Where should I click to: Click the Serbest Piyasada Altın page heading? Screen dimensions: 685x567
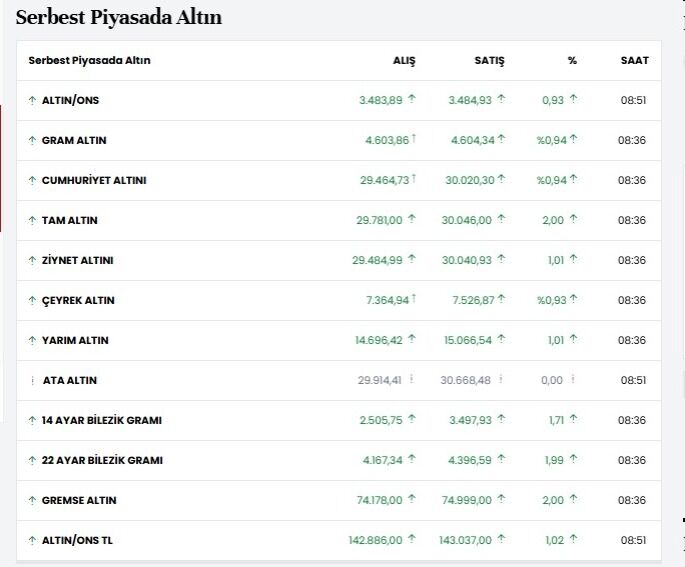click(x=119, y=18)
